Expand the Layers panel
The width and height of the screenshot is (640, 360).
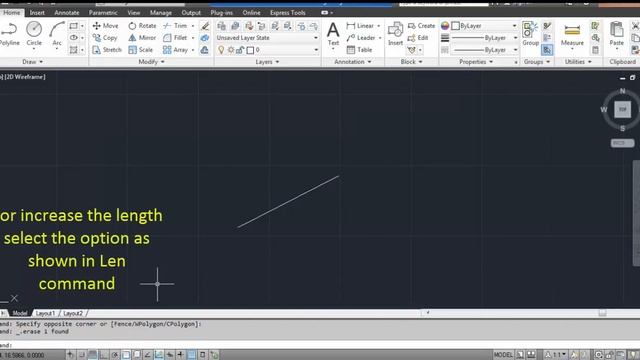267,62
